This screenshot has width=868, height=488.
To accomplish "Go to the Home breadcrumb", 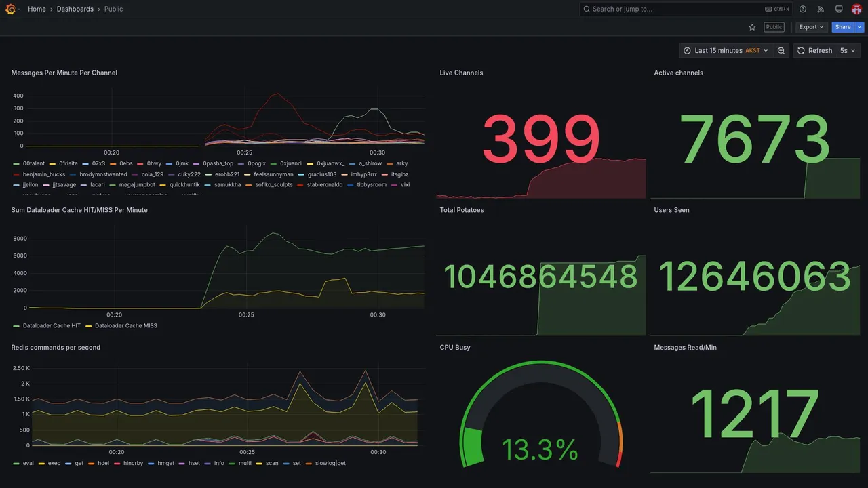I will 37,9.
